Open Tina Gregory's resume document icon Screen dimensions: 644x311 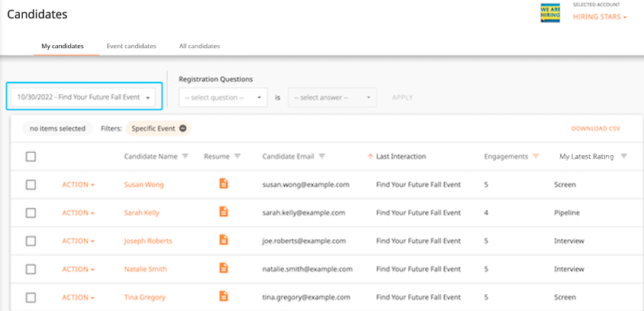point(224,296)
